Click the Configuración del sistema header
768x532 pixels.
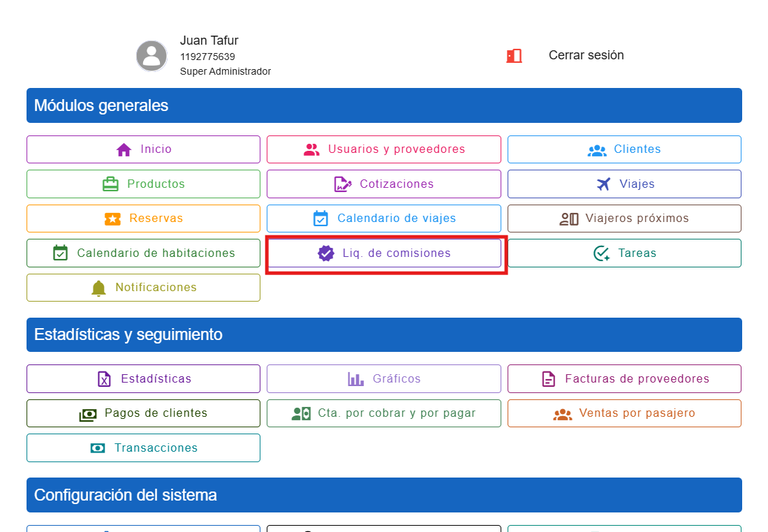tap(384, 495)
